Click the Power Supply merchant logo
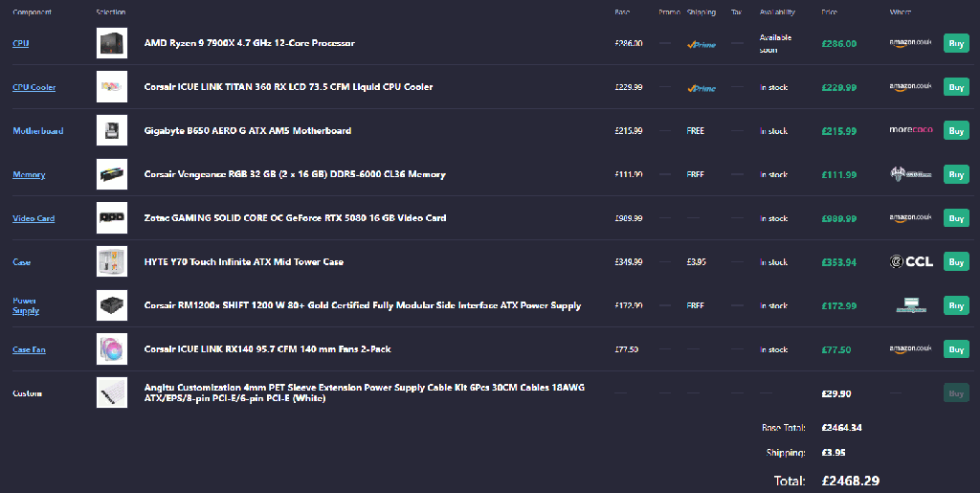The width and height of the screenshot is (980, 493). [x=911, y=305]
